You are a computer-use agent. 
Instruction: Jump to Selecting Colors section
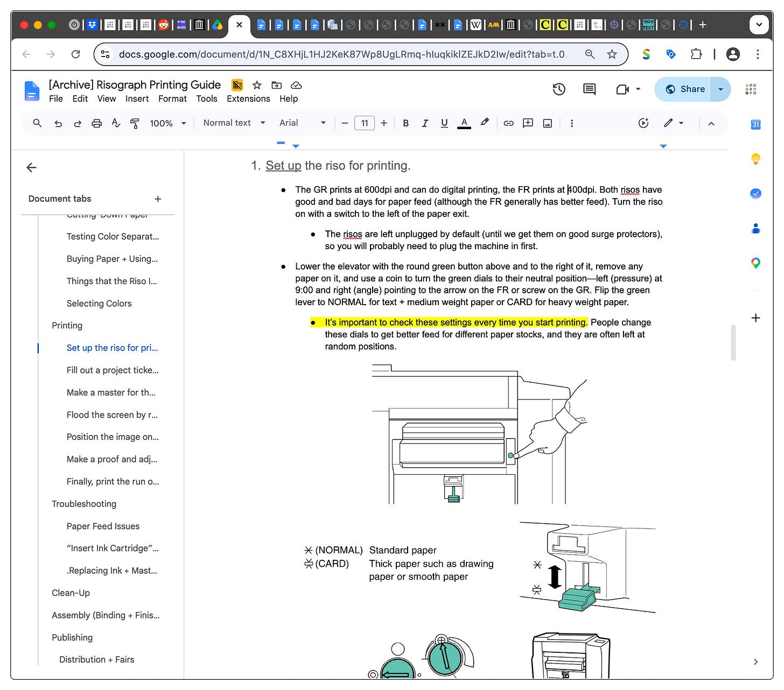click(99, 304)
